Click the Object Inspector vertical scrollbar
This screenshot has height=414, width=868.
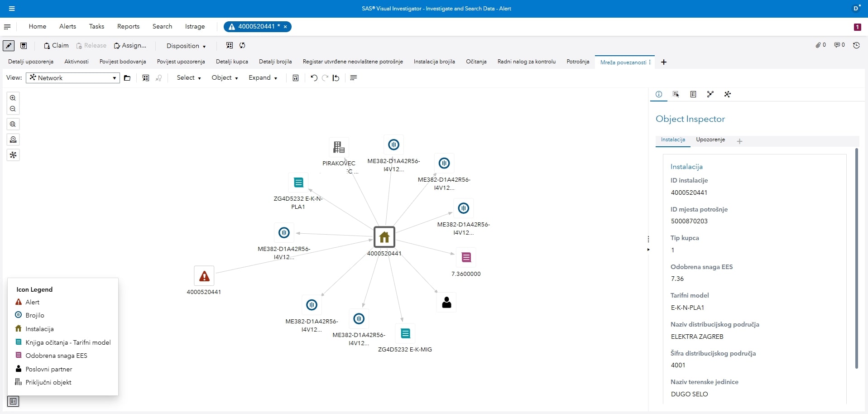[x=856, y=258]
